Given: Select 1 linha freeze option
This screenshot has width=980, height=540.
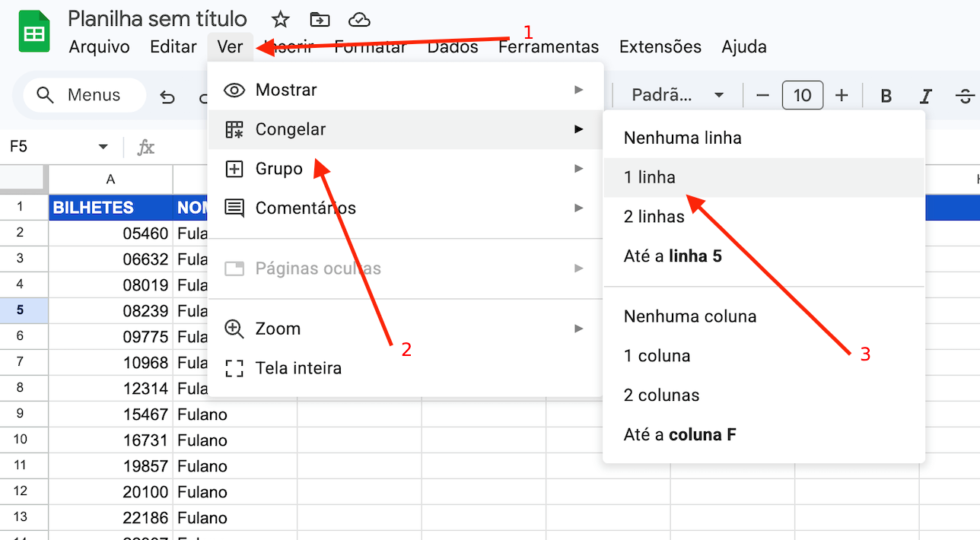Looking at the screenshot, I should point(650,177).
